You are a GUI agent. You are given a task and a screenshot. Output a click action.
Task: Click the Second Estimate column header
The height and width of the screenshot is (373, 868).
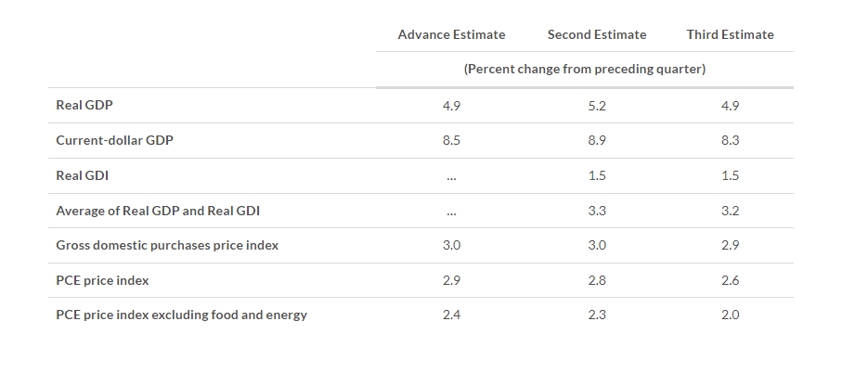(597, 34)
